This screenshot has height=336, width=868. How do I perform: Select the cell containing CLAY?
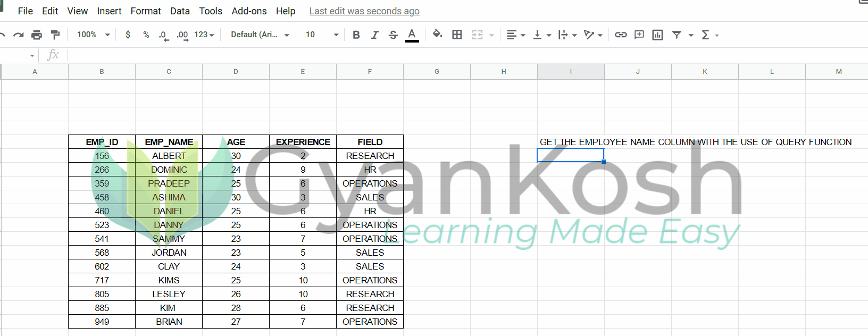coord(169,266)
